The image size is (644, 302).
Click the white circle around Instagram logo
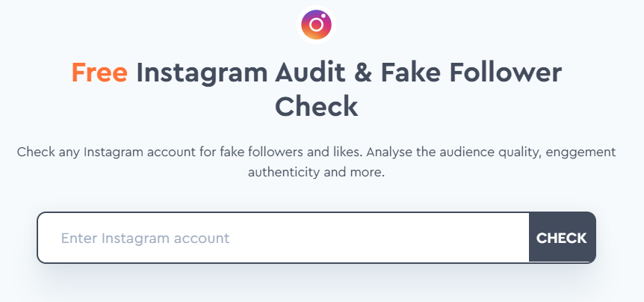point(316,25)
